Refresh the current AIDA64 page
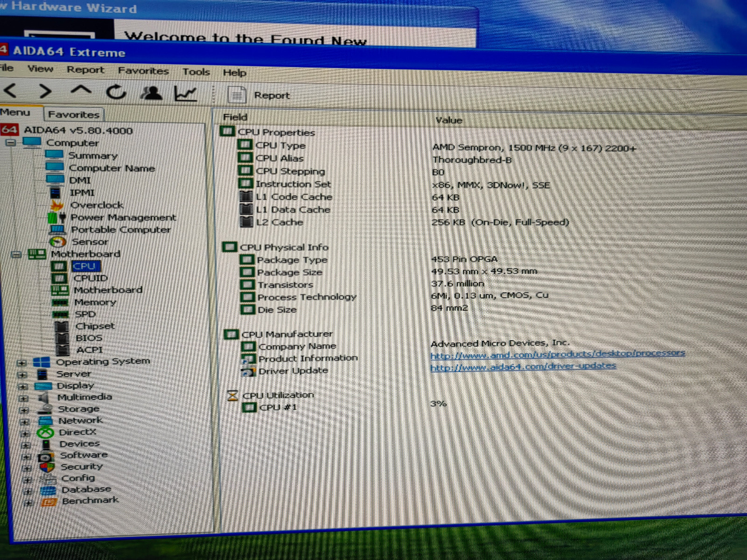The image size is (747, 560). [x=116, y=92]
